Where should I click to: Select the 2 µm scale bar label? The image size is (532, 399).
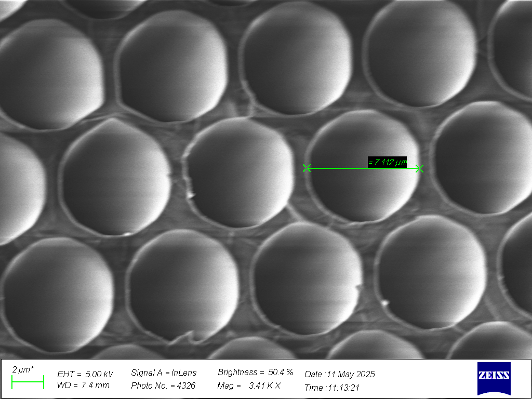click(x=23, y=369)
